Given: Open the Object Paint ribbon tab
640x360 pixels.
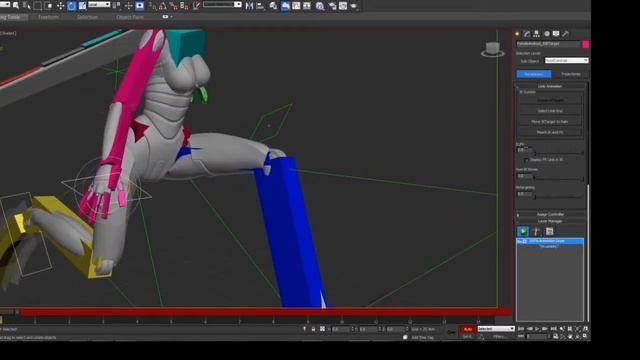Looking at the screenshot, I should click(130, 17).
